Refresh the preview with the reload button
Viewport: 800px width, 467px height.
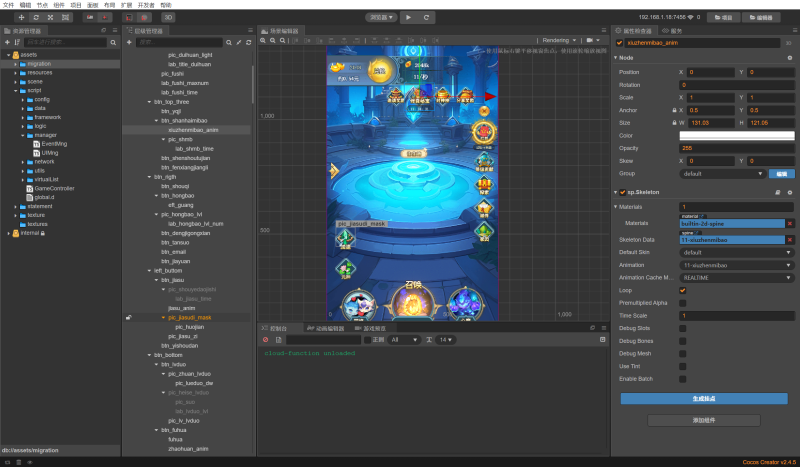(426, 17)
